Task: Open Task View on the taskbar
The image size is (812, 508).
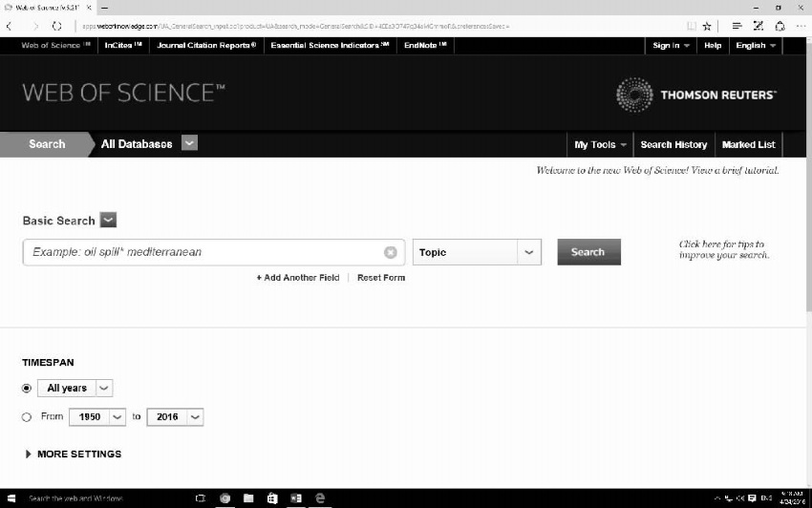Action: 201,498
